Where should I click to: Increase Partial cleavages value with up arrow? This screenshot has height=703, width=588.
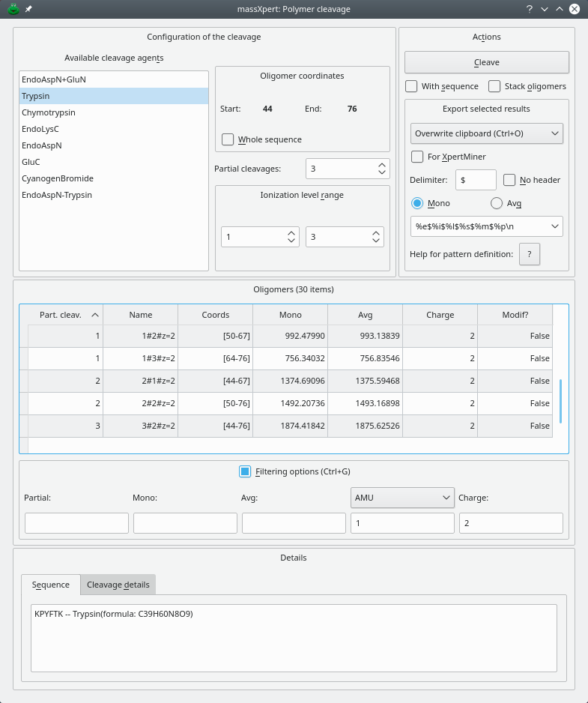(x=382, y=165)
